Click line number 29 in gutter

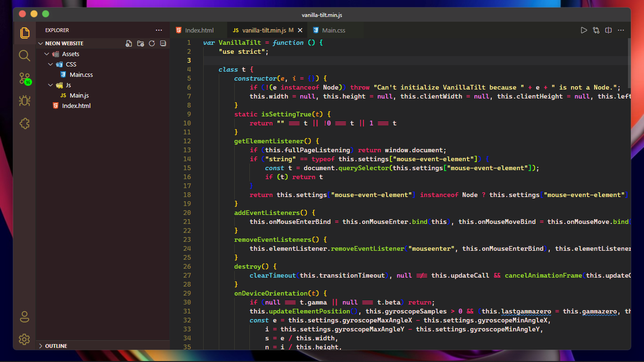[x=187, y=293]
